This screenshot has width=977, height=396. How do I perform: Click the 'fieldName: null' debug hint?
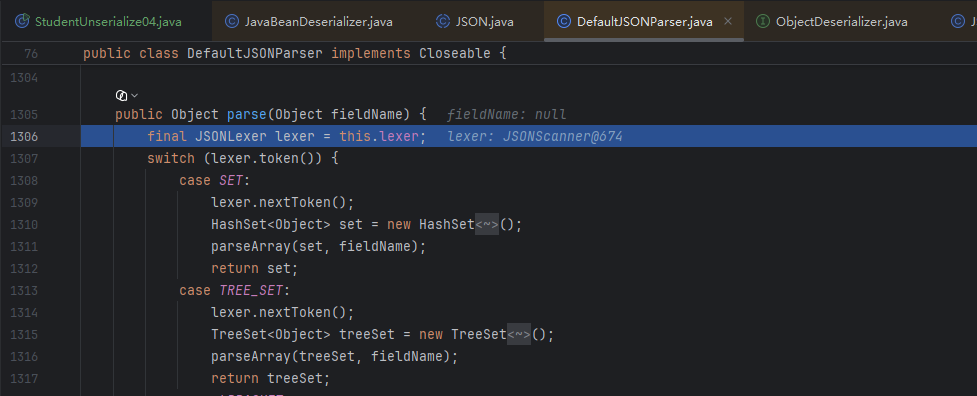(507, 115)
